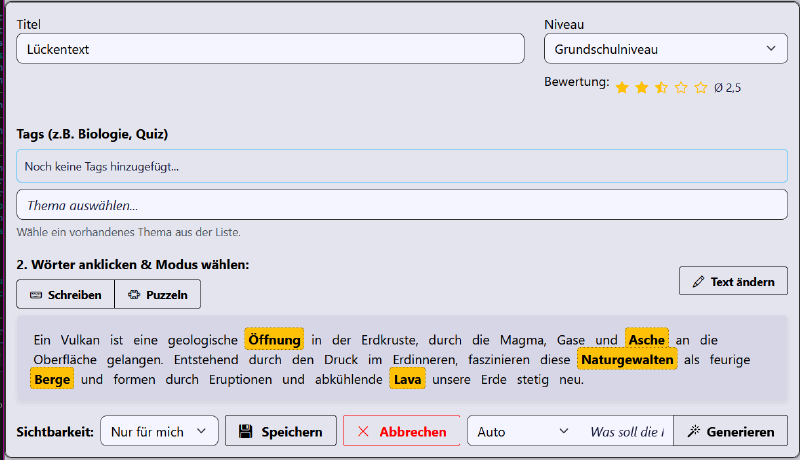Click the average rating Ø 2,5
Screen dimensions: 800x460
click(728, 88)
